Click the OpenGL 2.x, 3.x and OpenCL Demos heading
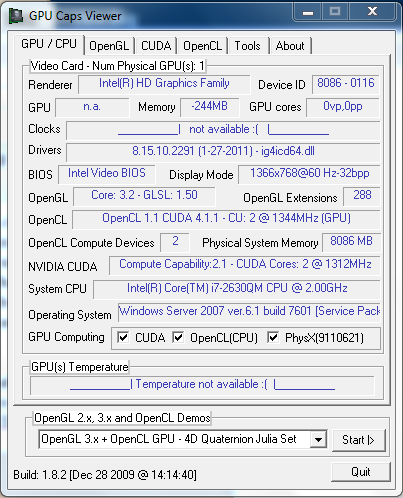The width and height of the screenshot is (403, 498). coord(122,418)
